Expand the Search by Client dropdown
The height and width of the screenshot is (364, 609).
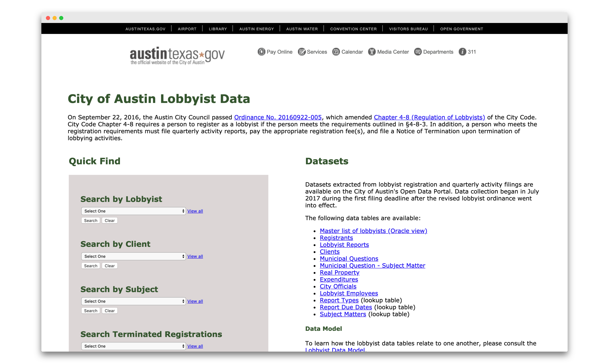pyautogui.click(x=132, y=256)
